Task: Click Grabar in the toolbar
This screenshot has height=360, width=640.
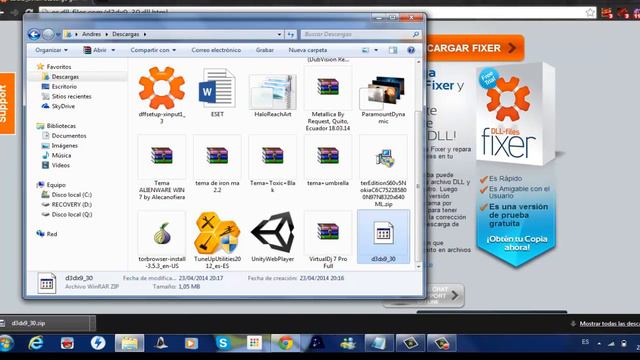Action: [264, 50]
